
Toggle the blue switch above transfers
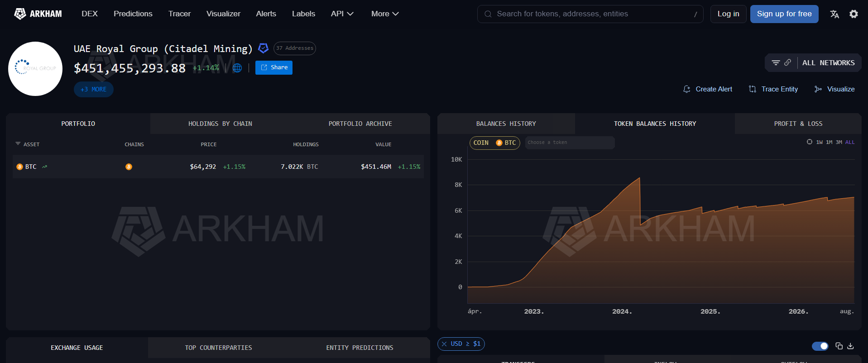pyautogui.click(x=820, y=346)
